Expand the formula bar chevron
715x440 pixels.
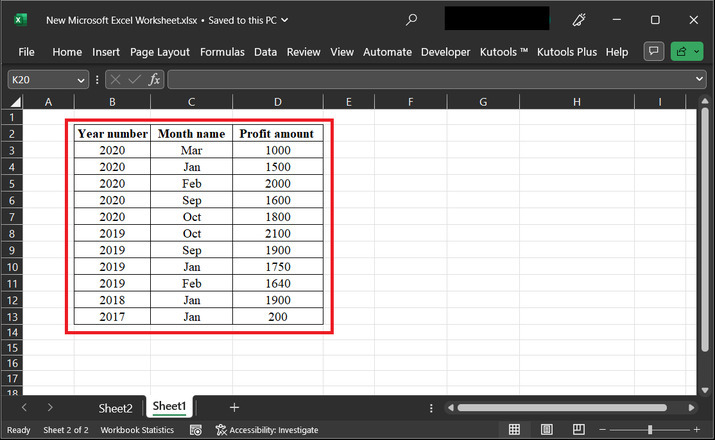tap(699, 79)
